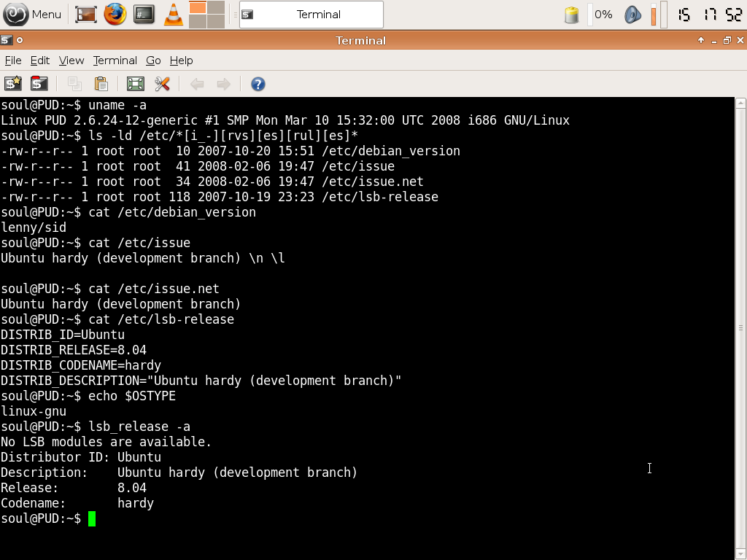The height and width of the screenshot is (560, 747).
Task: Open View menu
Action: coord(71,61)
